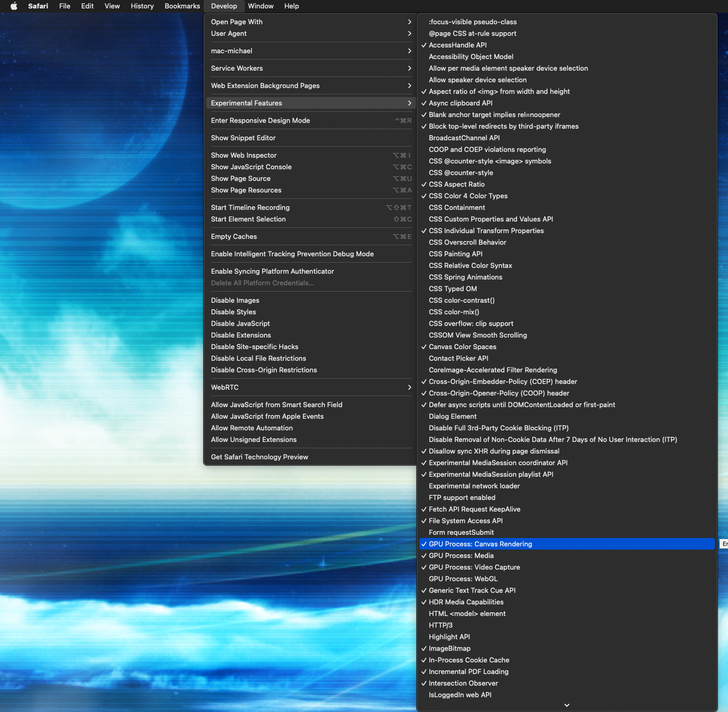This screenshot has width=728, height=712.
Task: Enable FTP support enabled option
Action: (x=567, y=497)
